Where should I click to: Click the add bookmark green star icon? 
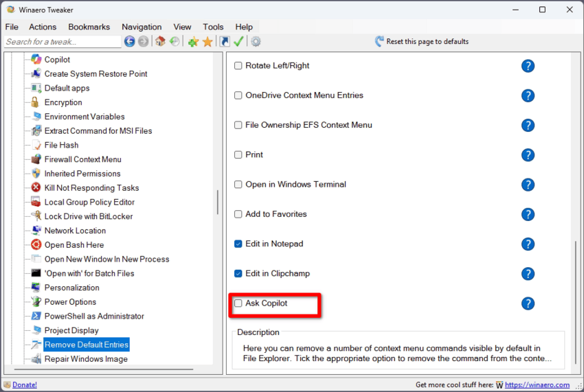pos(193,42)
